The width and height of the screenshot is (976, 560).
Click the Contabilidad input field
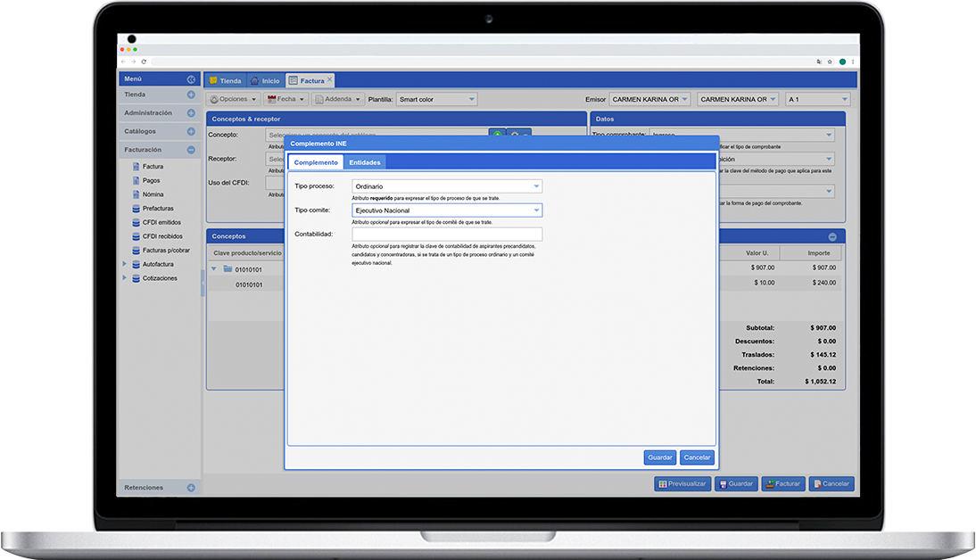coord(447,235)
